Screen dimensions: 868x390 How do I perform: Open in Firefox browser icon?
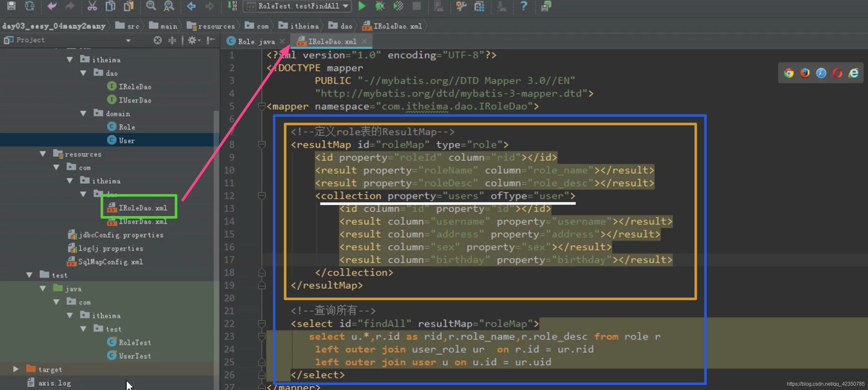(x=805, y=73)
